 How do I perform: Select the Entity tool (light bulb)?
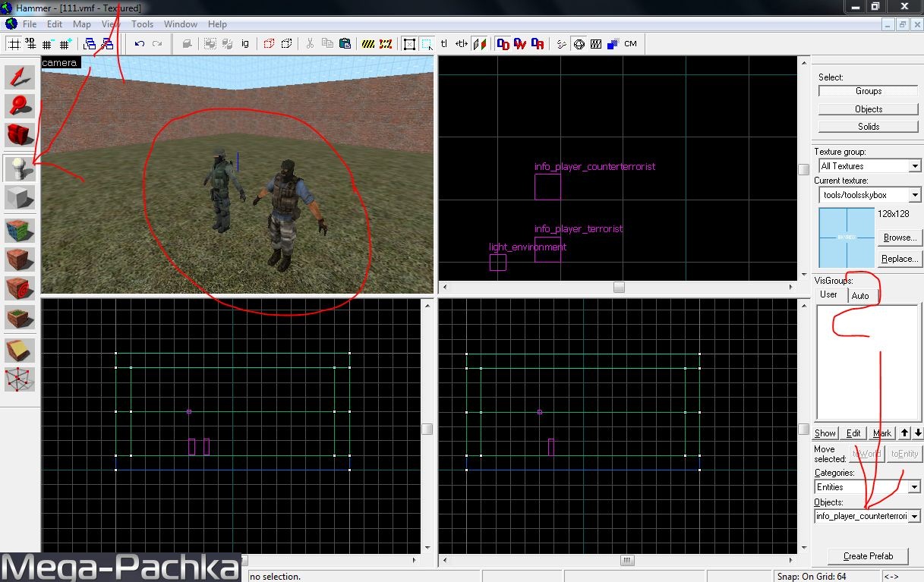tap(20, 168)
